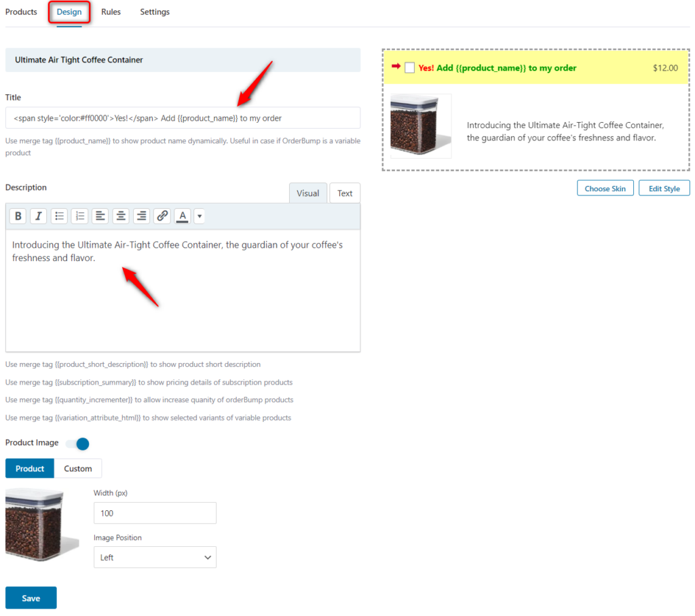Open the text color dropdown arrow
This screenshot has width=695, height=616.
(x=200, y=216)
